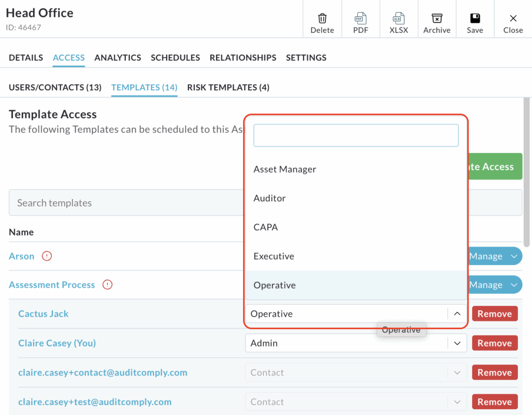Select Auditor from the role list
Screen dimensions: 532x415
click(x=270, y=198)
